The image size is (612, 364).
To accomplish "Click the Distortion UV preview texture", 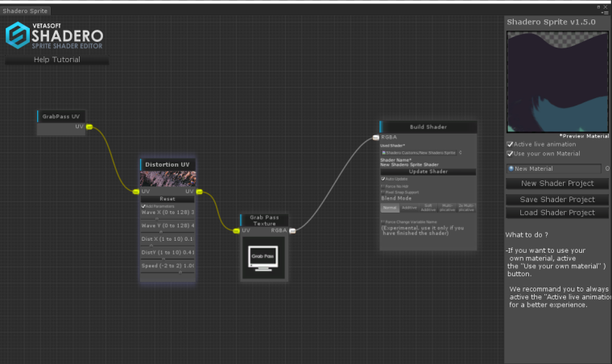I will pyautogui.click(x=167, y=179).
